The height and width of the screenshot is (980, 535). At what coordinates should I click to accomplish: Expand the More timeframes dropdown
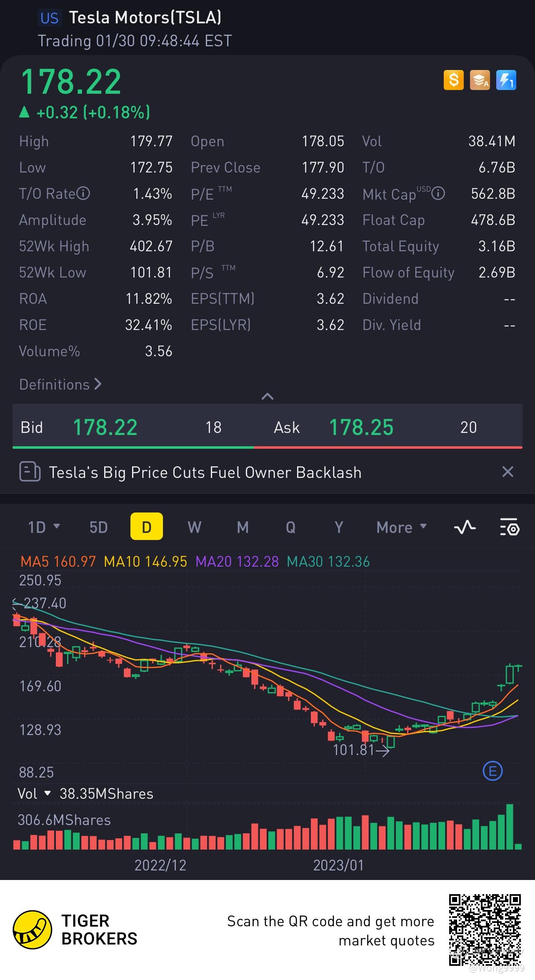tap(402, 527)
